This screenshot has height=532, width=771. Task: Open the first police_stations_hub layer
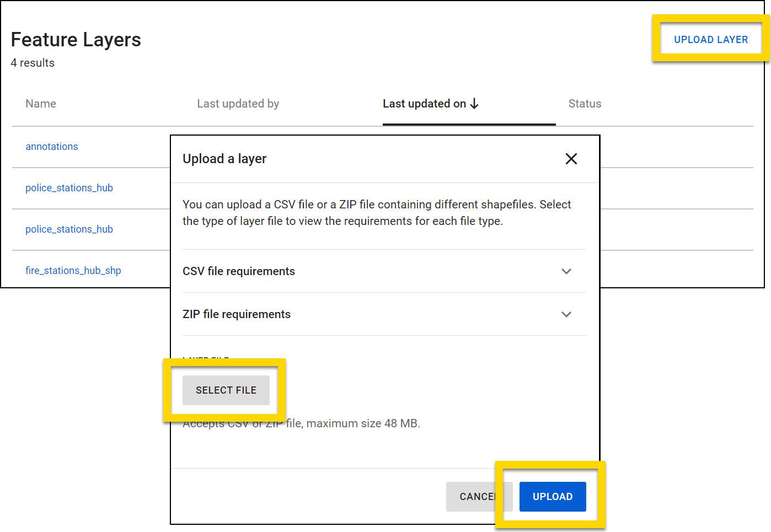coord(69,187)
